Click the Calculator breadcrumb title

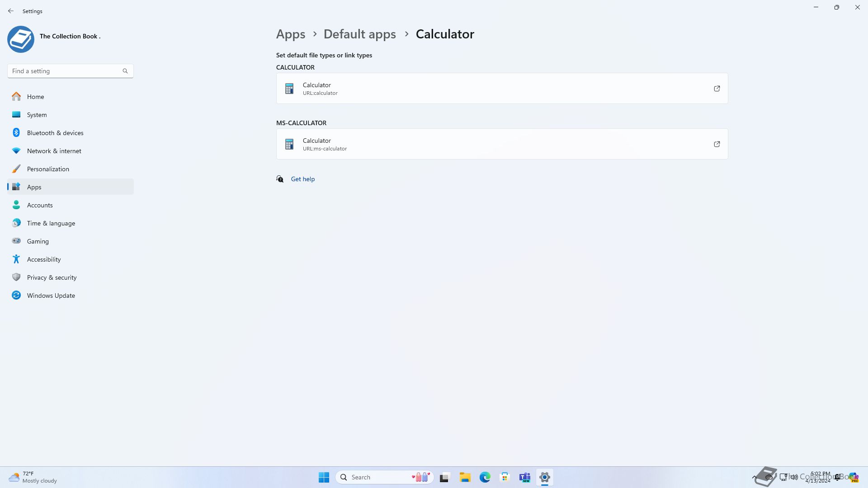(445, 34)
